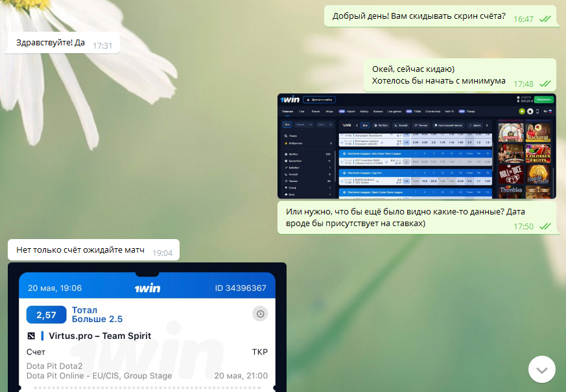Click the 'ТКР' label on the bet slip

260,352
